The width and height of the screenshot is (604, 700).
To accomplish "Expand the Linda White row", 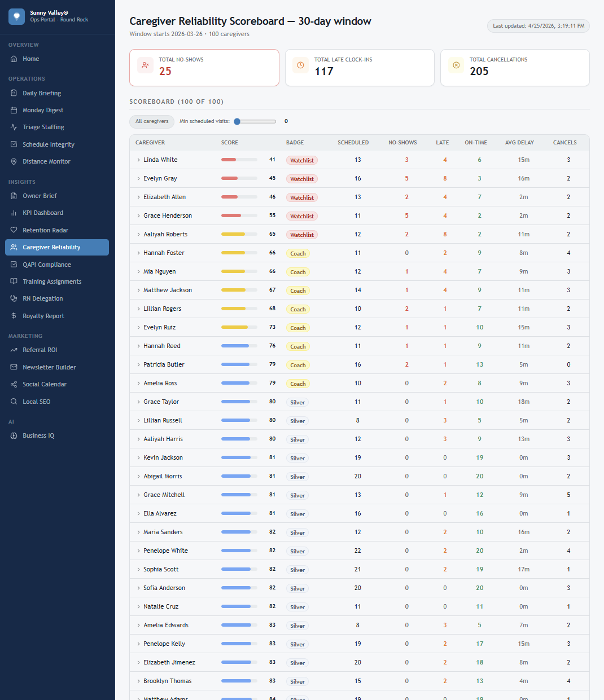I will (x=138, y=160).
